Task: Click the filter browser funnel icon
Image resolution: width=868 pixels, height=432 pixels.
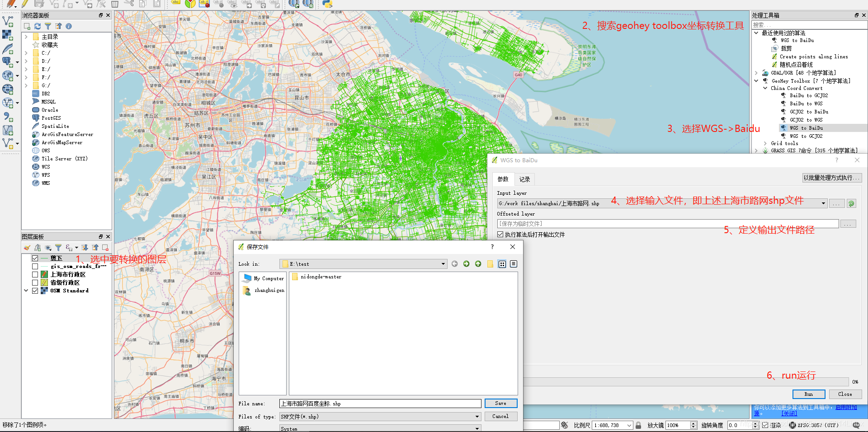Action: (x=48, y=26)
